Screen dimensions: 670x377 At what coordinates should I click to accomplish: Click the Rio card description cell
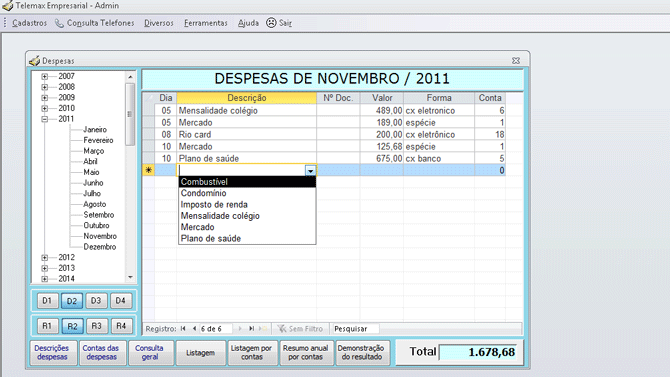(247, 135)
